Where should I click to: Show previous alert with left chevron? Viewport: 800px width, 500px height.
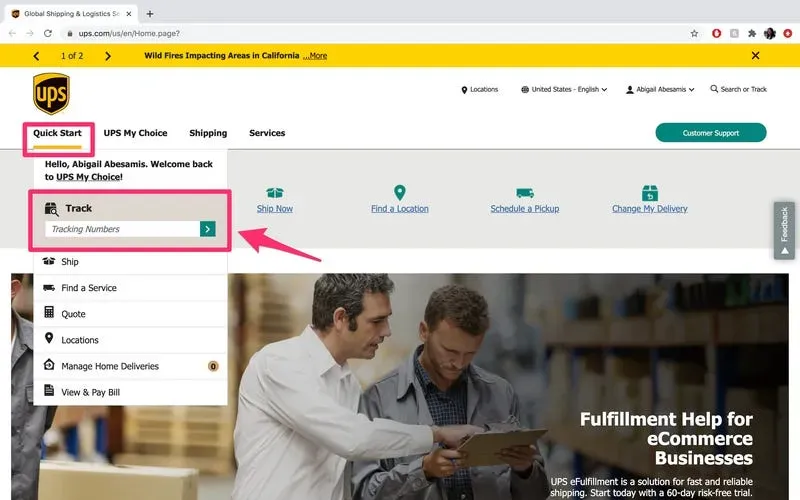36,56
